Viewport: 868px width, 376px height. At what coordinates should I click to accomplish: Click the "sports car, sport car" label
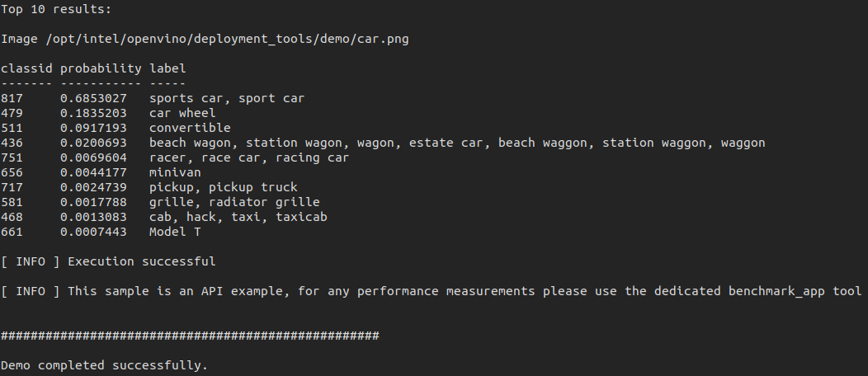click(226, 98)
